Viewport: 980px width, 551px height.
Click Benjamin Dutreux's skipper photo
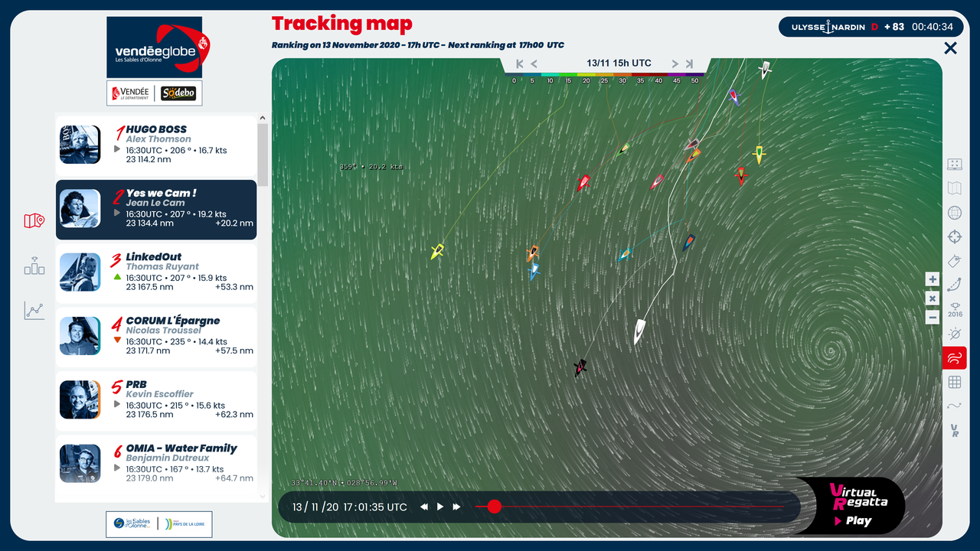point(80,463)
